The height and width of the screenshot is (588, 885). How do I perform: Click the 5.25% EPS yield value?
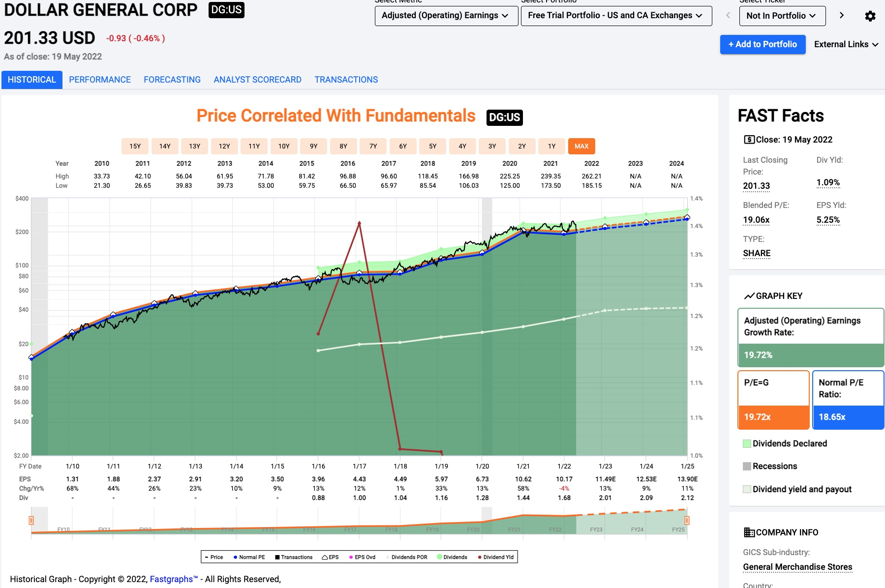828,220
